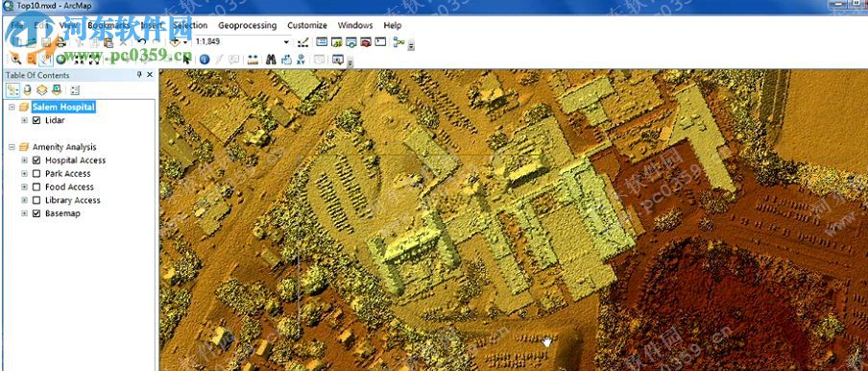Switch to List By Source view
Viewport: 868px width, 371px height.
click(x=27, y=89)
